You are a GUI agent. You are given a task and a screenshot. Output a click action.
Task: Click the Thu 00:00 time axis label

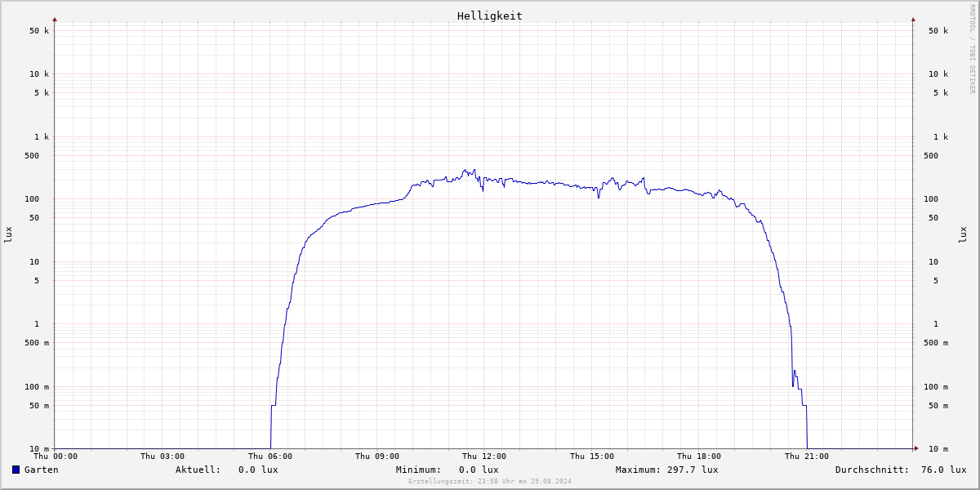coord(56,457)
